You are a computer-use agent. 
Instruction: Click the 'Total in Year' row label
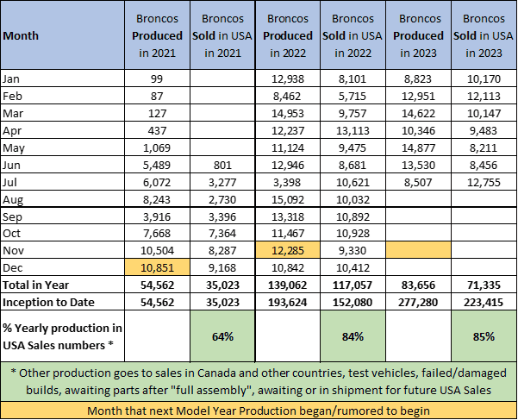tap(62, 285)
